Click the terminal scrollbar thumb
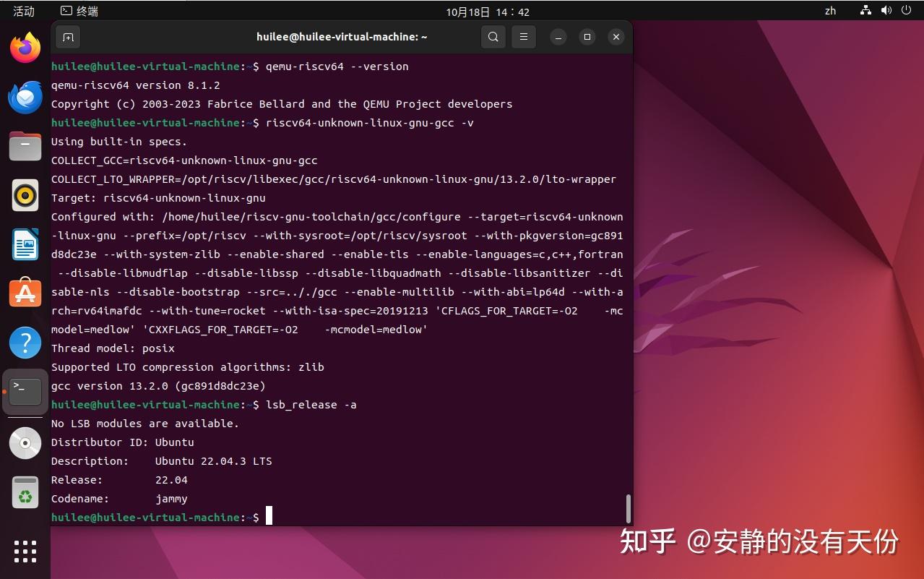Viewport: 924px width, 579px height. 628,506
